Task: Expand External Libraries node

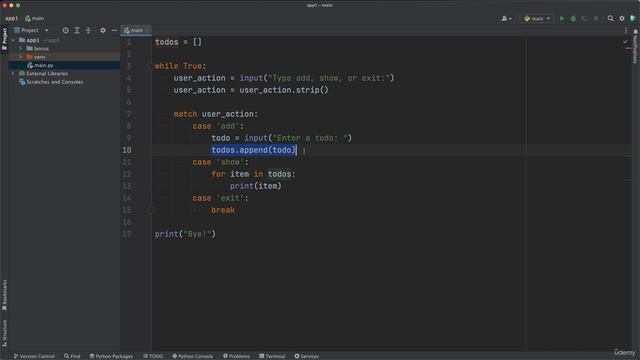Action: tap(13, 73)
